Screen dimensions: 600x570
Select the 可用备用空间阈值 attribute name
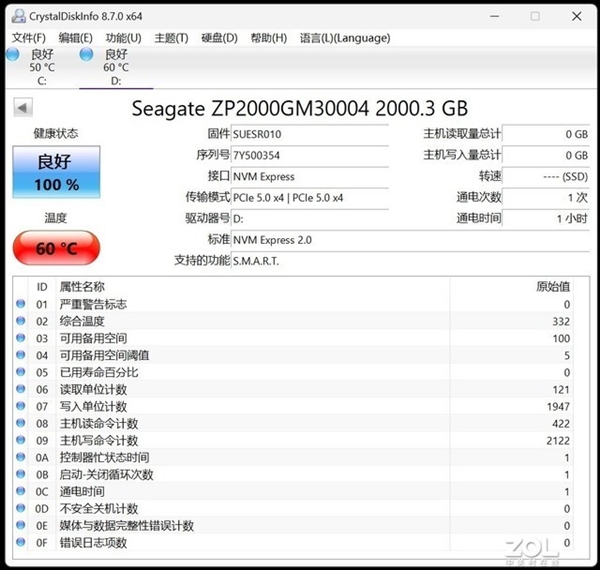click(x=104, y=355)
